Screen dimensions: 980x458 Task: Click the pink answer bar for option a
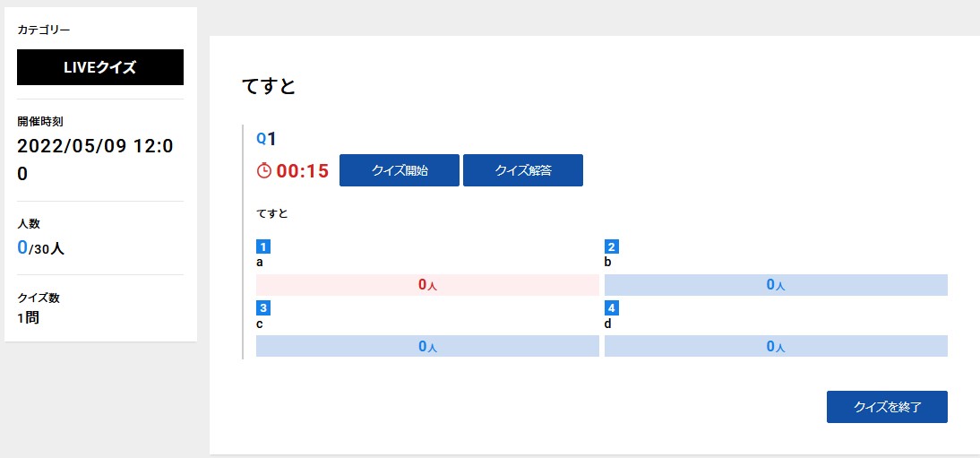coord(427,285)
